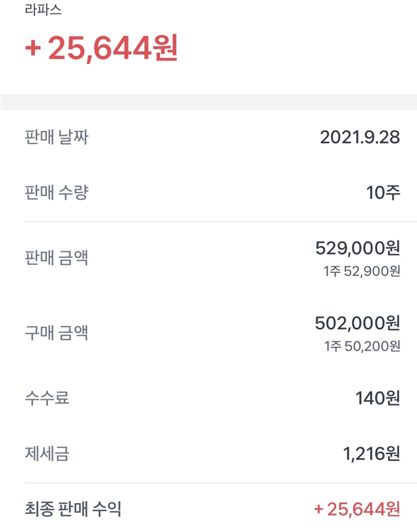Tap the 라파스 stock name

point(43,10)
